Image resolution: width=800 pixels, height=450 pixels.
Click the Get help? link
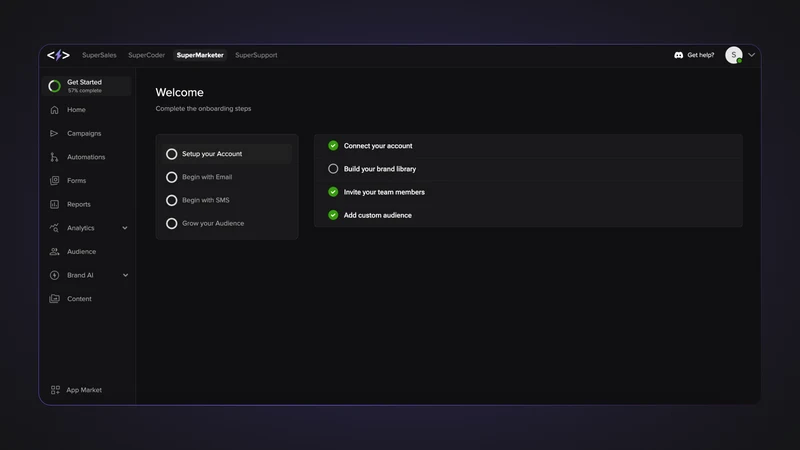[x=701, y=55]
